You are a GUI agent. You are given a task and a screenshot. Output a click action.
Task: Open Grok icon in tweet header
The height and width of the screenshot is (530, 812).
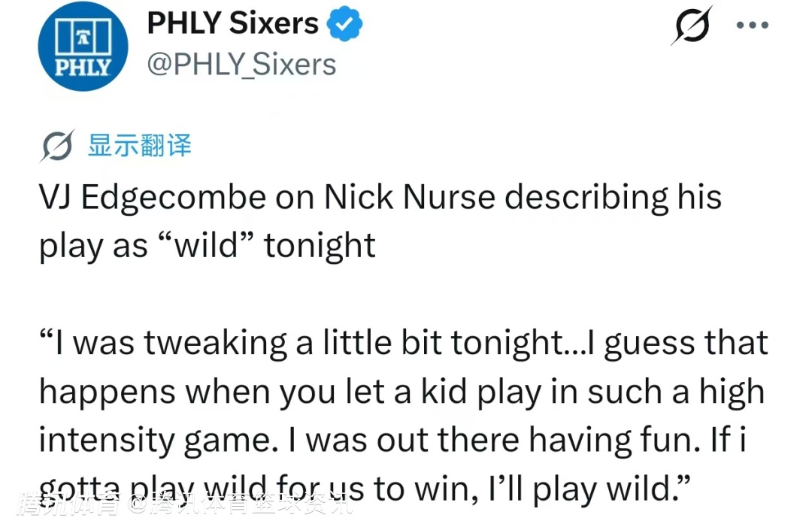coord(692,27)
